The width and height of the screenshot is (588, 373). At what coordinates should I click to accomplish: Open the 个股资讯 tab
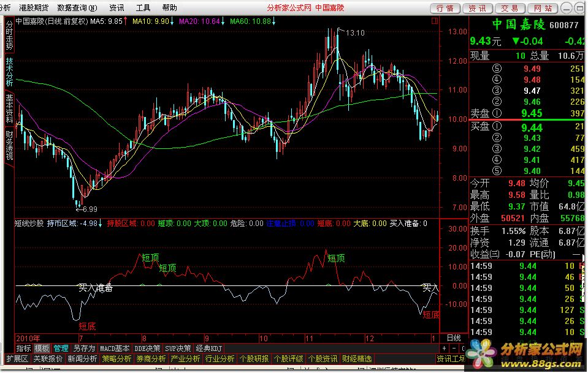click(323, 359)
